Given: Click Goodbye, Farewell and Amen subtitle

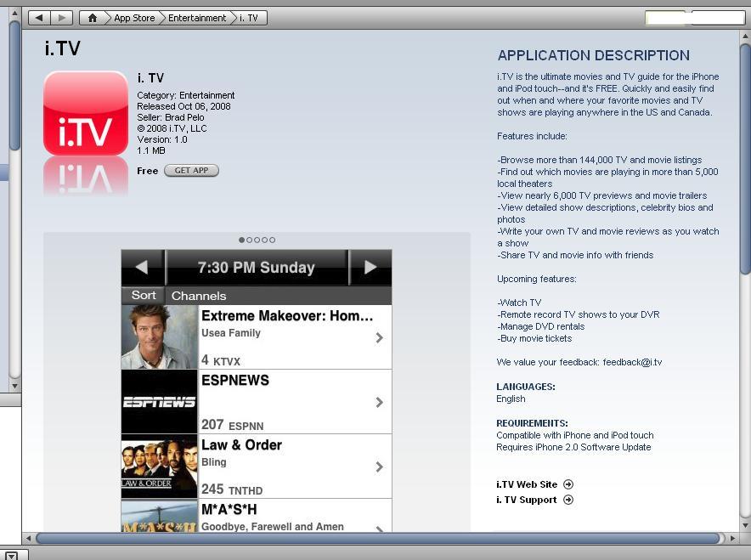Looking at the screenshot, I should [273, 527].
